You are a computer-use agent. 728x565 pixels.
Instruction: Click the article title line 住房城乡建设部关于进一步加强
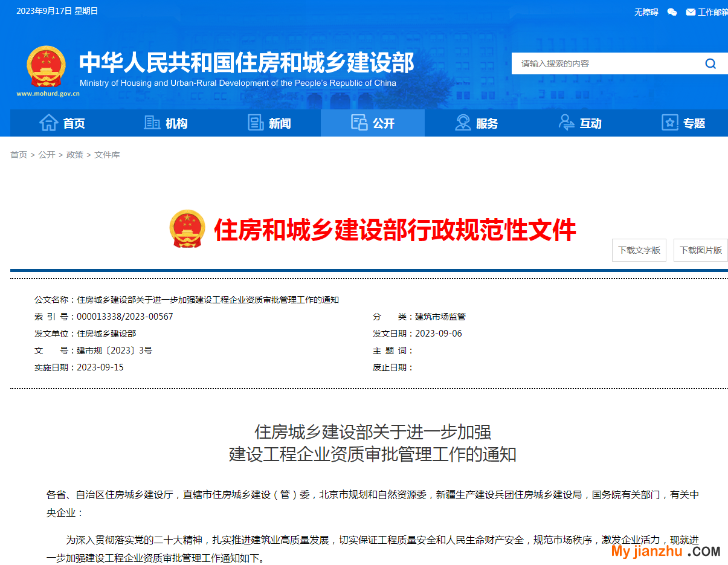pyautogui.click(x=373, y=432)
